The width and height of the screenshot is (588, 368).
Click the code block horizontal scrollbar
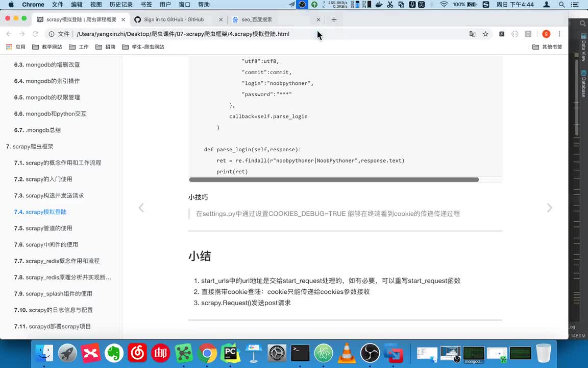(334, 179)
